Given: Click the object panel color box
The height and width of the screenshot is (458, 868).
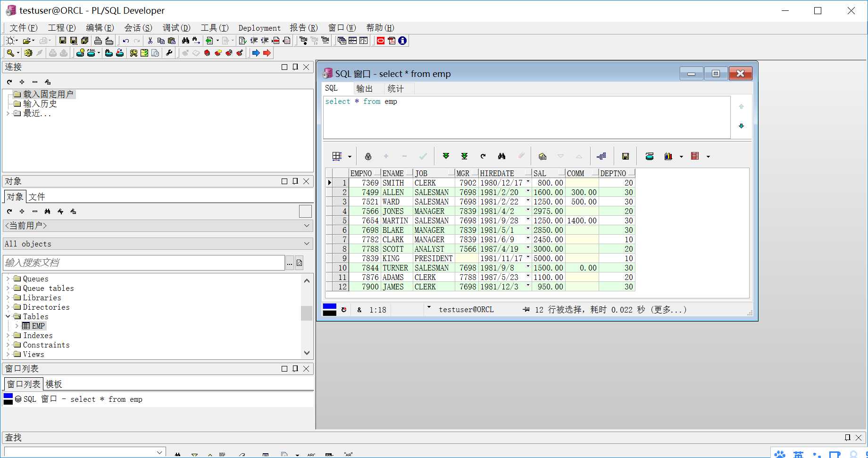Looking at the screenshot, I should 305,211.
